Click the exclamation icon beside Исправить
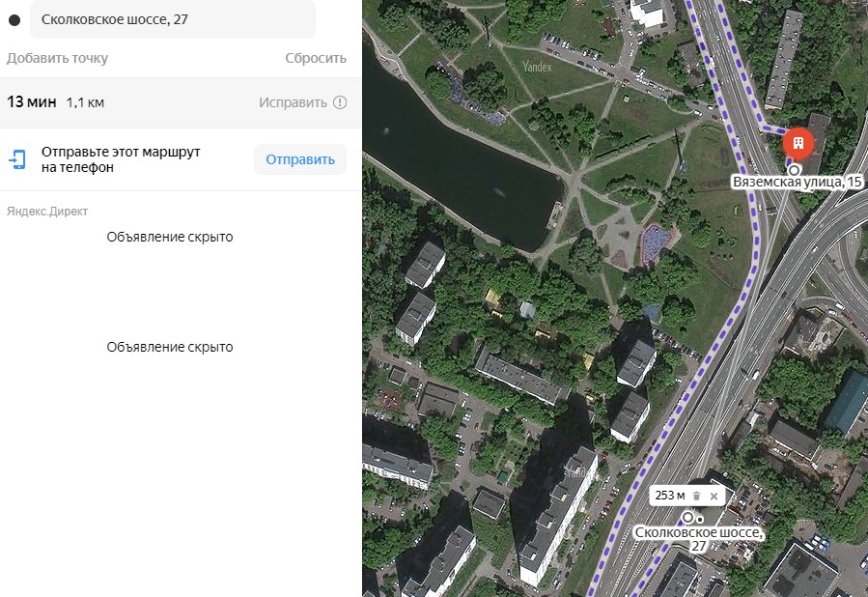Screen dimensions: 868x597 (x=340, y=102)
